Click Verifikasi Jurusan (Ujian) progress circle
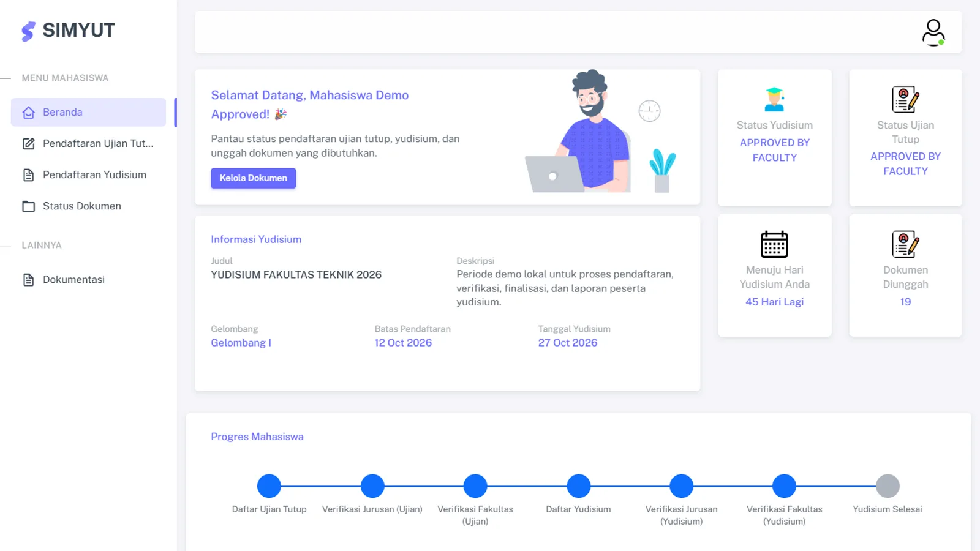Screen dimensions: 980x551 tap(372, 486)
